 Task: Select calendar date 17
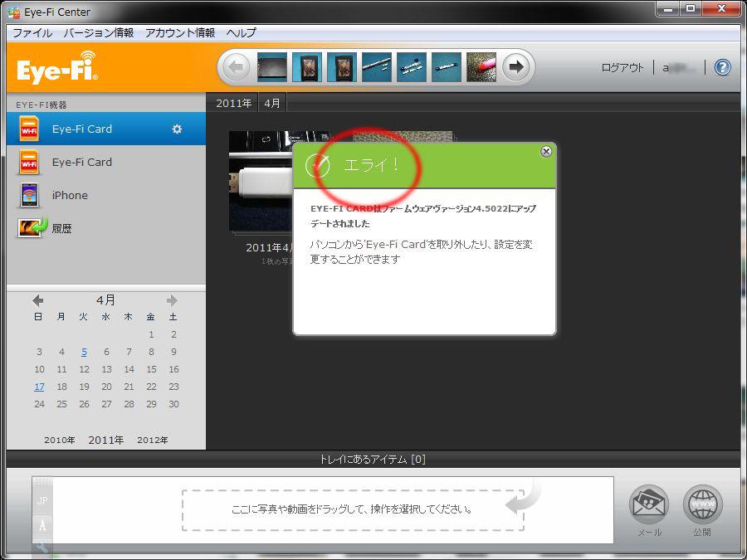pyautogui.click(x=39, y=387)
